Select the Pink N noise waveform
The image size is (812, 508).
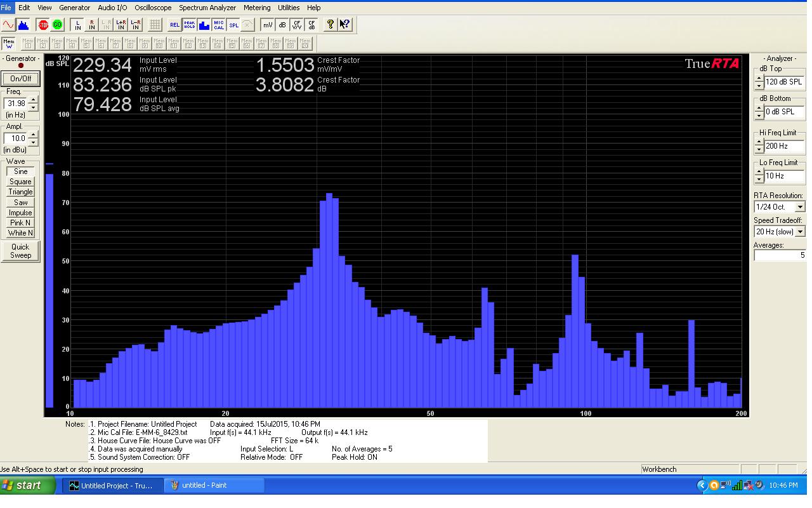coord(20,223)
